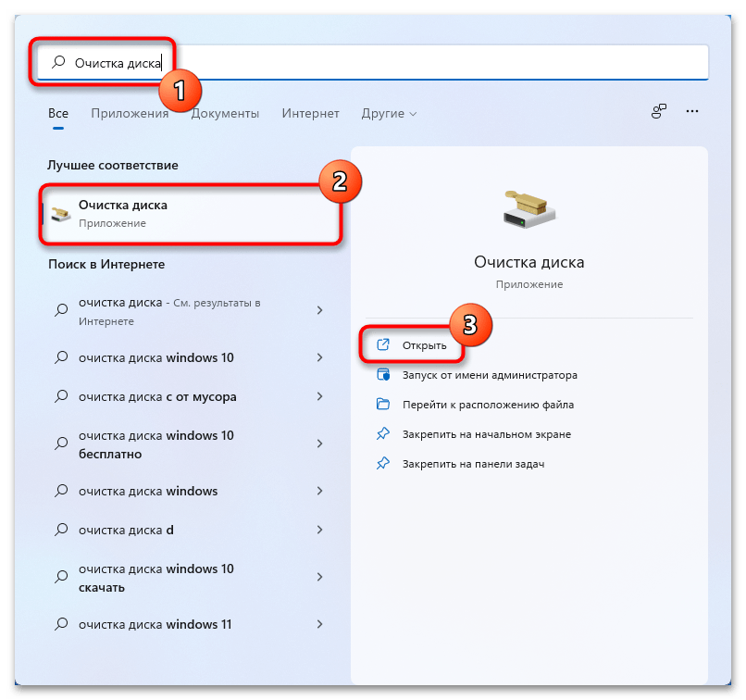Image resolution: width=746 pixels, height=700 pixels.
Task: Click the search icon beside windows 10 бесплатно
Action: (x=61, y=444)
